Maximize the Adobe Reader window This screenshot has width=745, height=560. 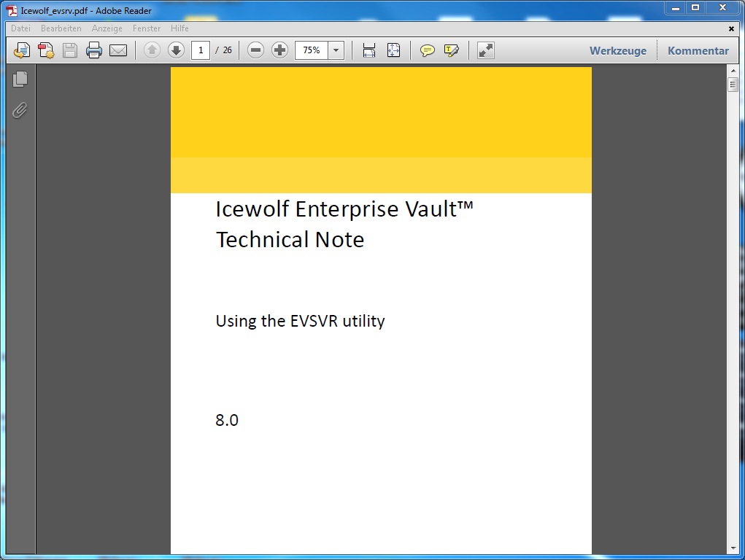click(x=695, y=8)
